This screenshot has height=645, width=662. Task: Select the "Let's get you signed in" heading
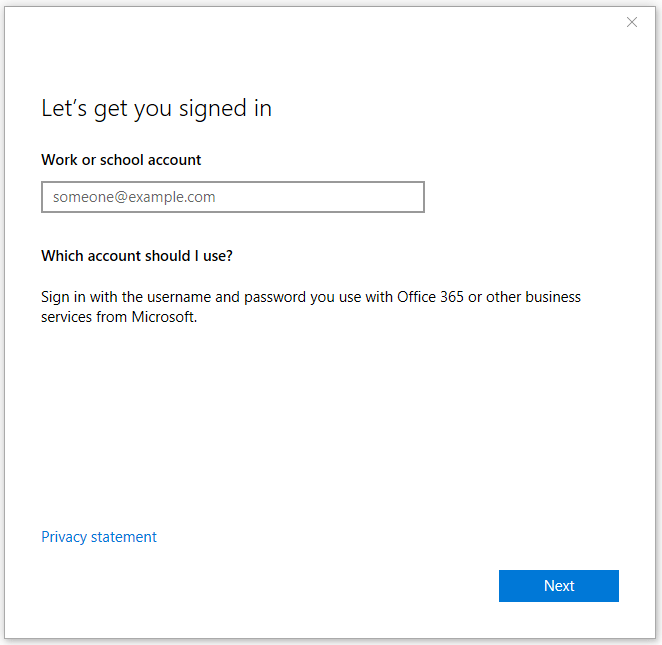pyautogui.click(x=156, y=109)
